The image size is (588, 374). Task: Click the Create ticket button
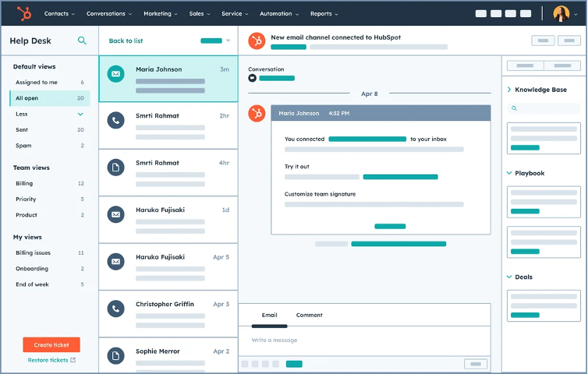point(51,344)
